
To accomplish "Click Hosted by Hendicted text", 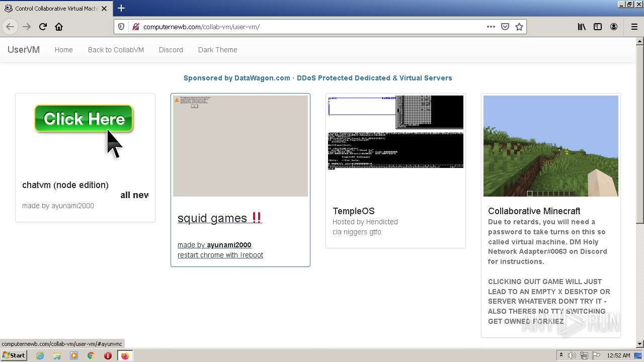I will (365, 222).
